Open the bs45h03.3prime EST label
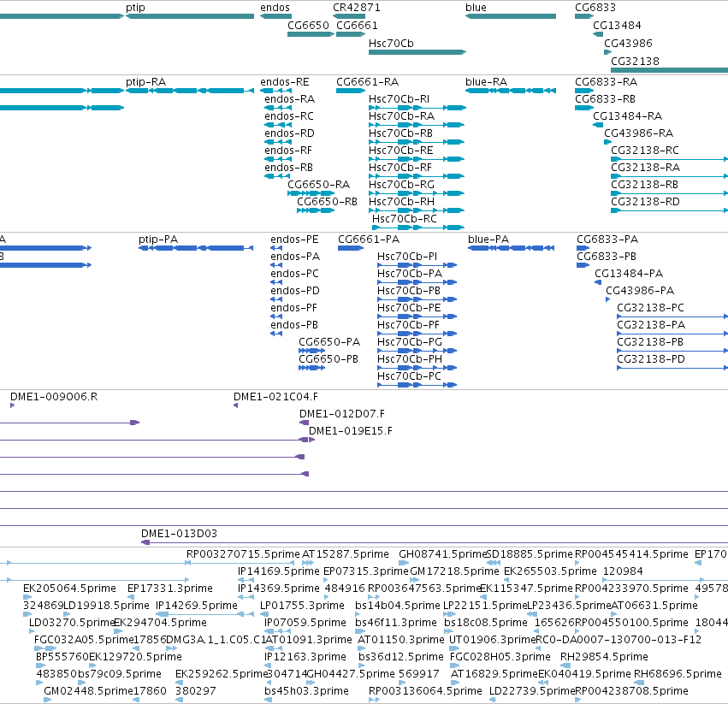This screenshot has width=728, height=704. (306, 691)
